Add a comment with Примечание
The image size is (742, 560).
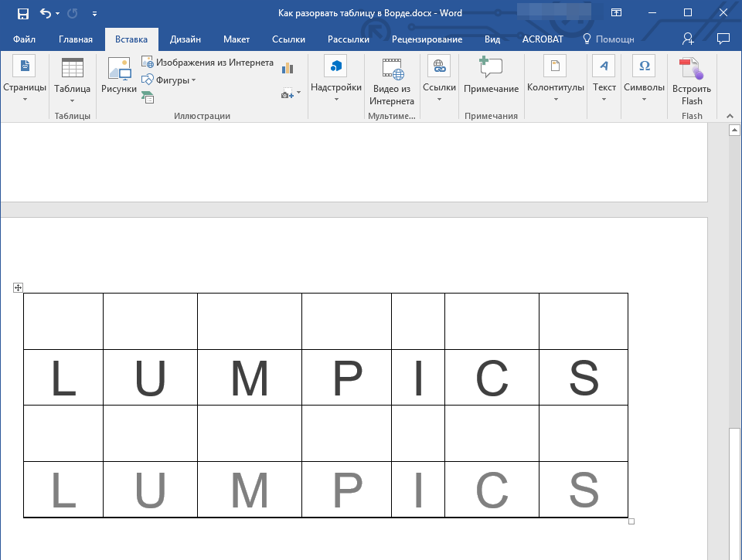pos(491,76)
